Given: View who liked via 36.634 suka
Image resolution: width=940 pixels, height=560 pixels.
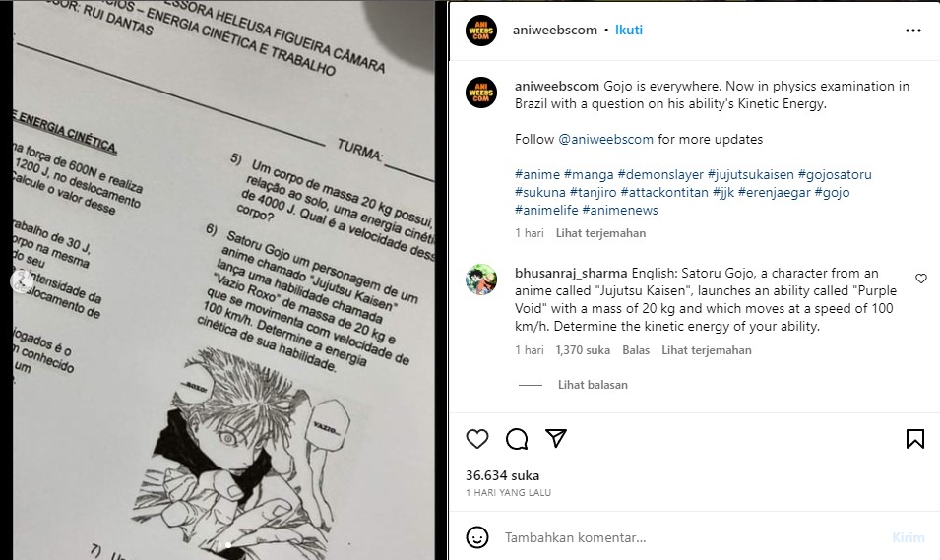Looking at the screenshot, I should (x=502, y=475).
